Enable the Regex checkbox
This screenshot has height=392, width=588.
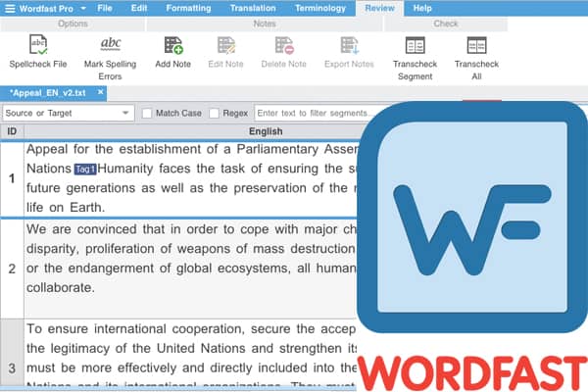pyautogui.click(x=215, y=113)
